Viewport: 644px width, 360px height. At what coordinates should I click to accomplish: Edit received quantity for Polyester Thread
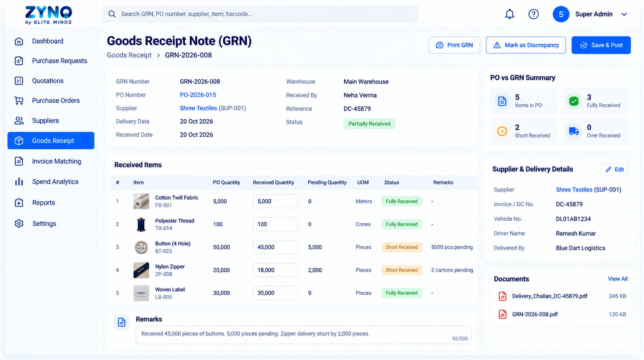275,224
